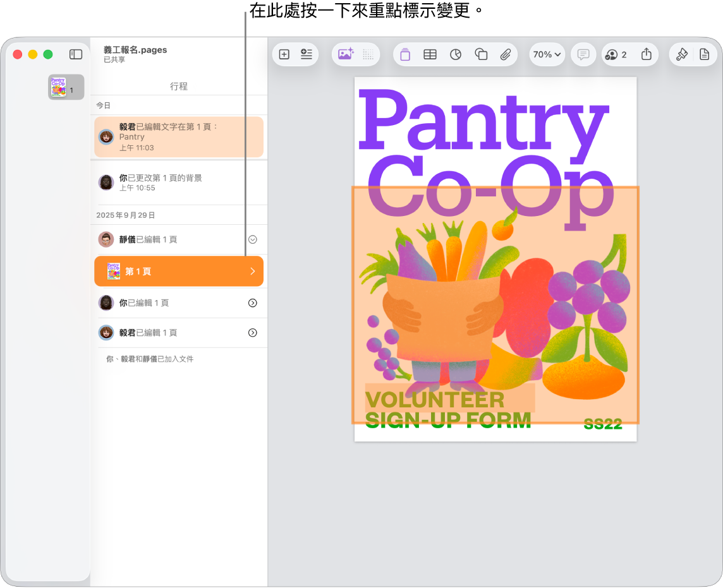Click the comment toolbar icon

point(583,54)
